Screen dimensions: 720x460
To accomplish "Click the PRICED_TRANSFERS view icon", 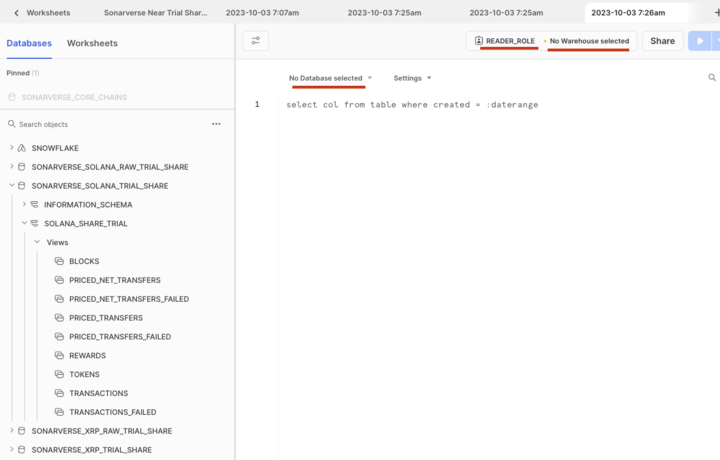I will (59, 317).
